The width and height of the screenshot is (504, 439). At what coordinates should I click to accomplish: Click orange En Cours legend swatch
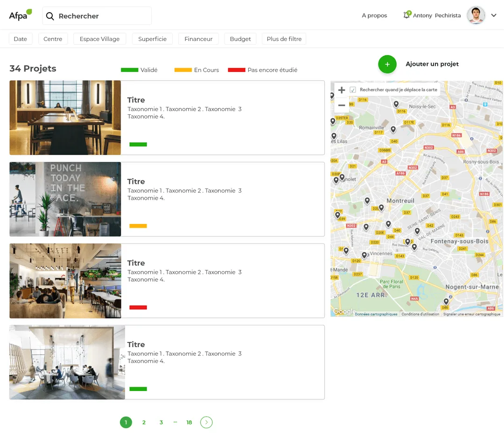pos(183,70)
